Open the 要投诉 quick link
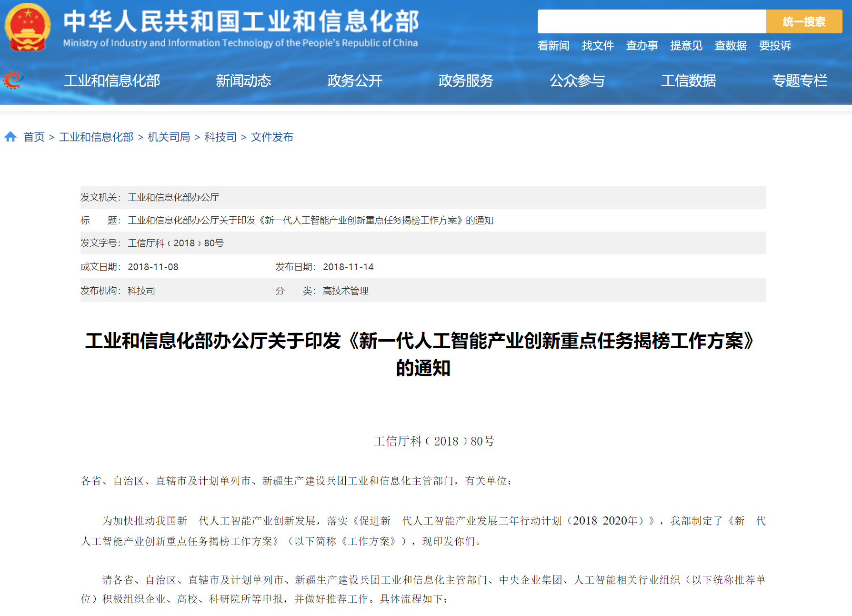The width and height of the screenshot is (852, 616). (775, 46)
